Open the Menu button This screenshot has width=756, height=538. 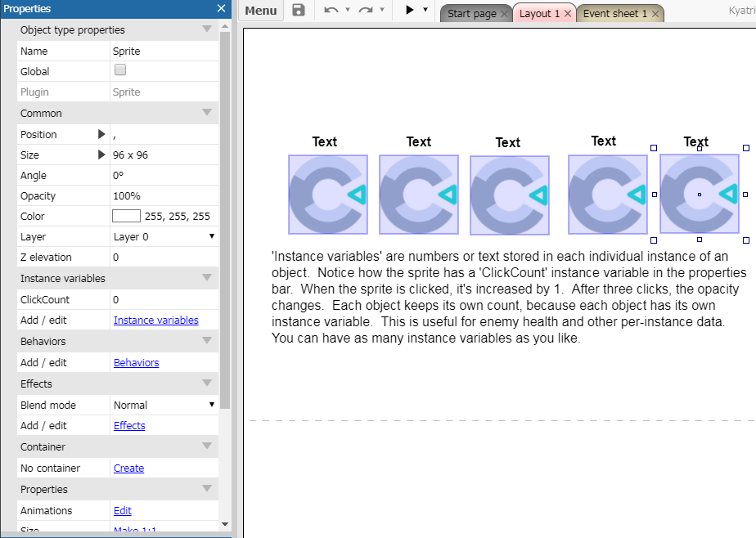(x=260, y=11)
